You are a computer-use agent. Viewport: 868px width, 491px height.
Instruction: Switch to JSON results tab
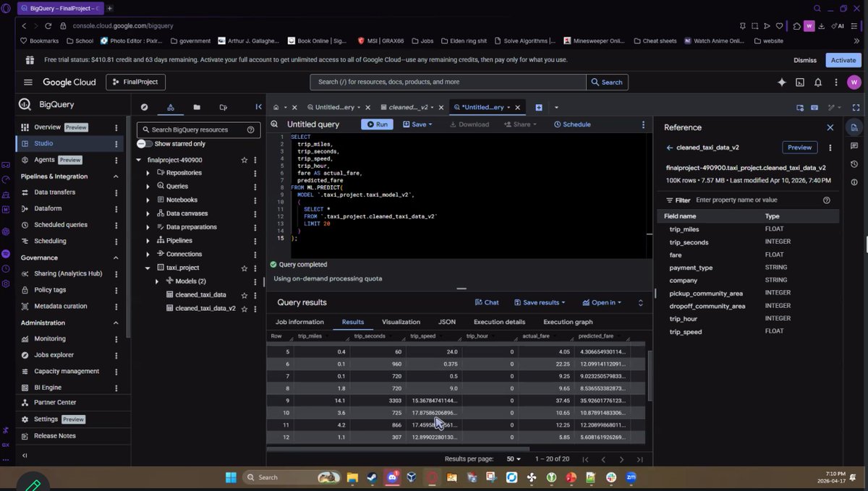(x=447, y=322)
